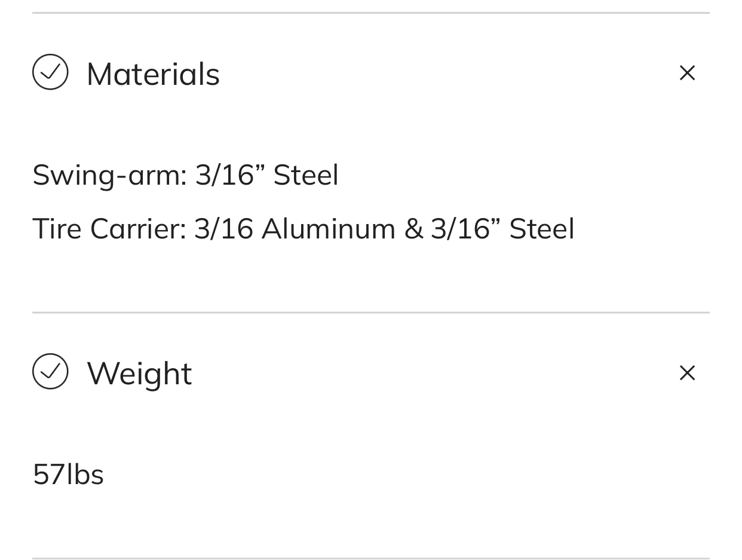The width and height of the screenshot is (742, 560).
Task: Select the Weight accordion heading
Action: point(139,374)
